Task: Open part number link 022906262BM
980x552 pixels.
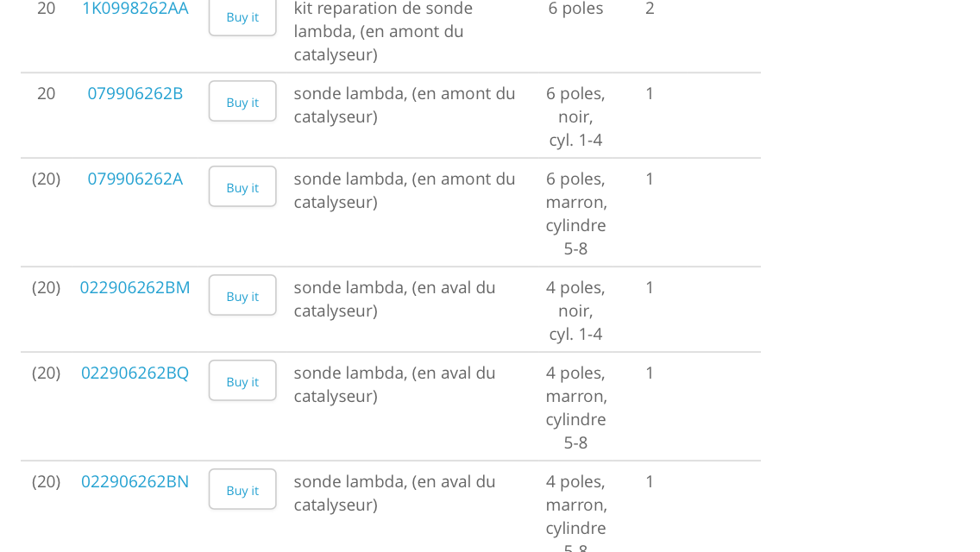Action: click(135, 287)
